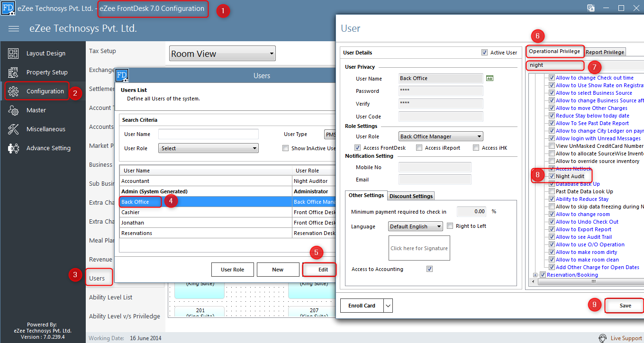Enable View UnMasked CreditCard Number checkbox
This screenshot has width=644, height=343.
point(552,146)
